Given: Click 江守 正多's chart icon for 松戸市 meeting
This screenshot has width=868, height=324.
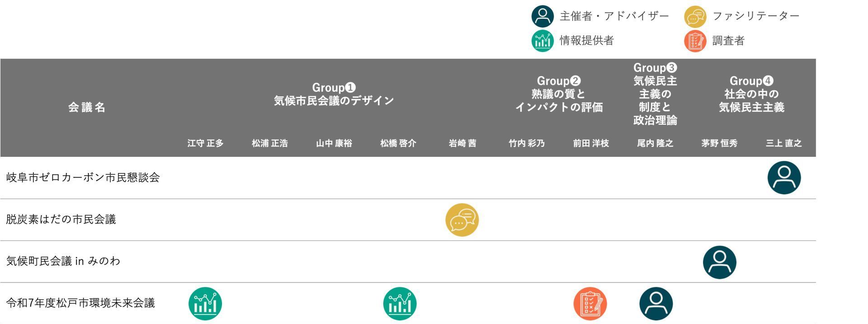Looking at the screenshot, I should click(205, 304).
